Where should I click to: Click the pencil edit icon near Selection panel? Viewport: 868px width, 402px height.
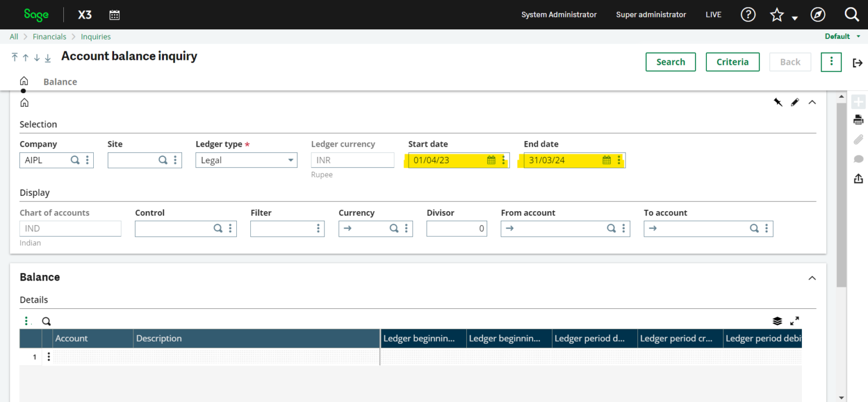coord(795,102)
